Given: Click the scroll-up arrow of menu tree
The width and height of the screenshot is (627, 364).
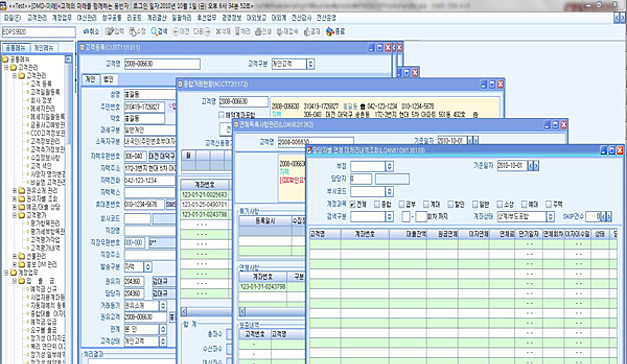Looking at the screenshot, I should pyautogui.click(x=68, y=59).
